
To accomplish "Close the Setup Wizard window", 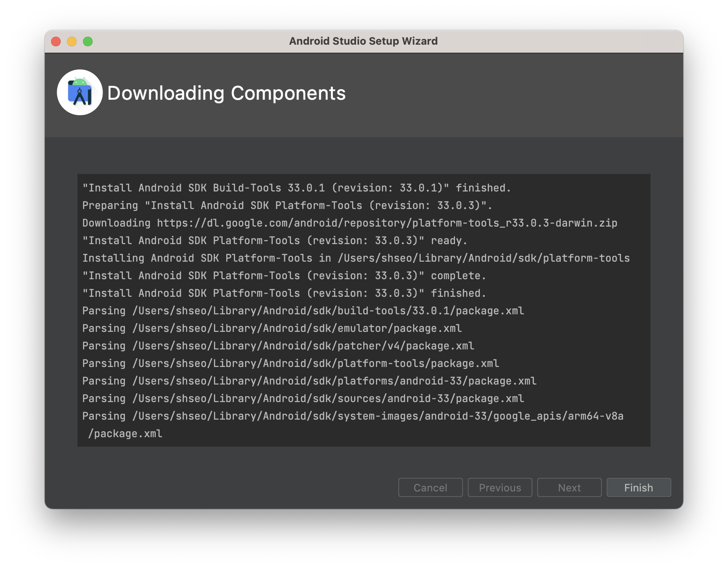I will pyautogui.click(x=56, y=41).
